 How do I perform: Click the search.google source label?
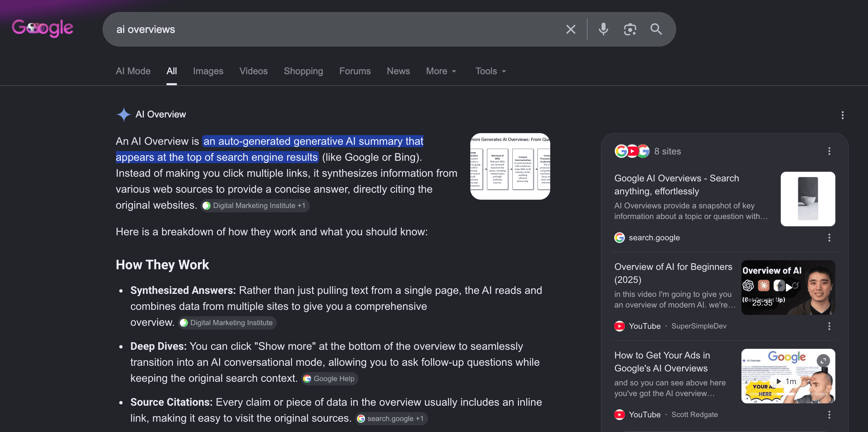(x=654, y=238)
